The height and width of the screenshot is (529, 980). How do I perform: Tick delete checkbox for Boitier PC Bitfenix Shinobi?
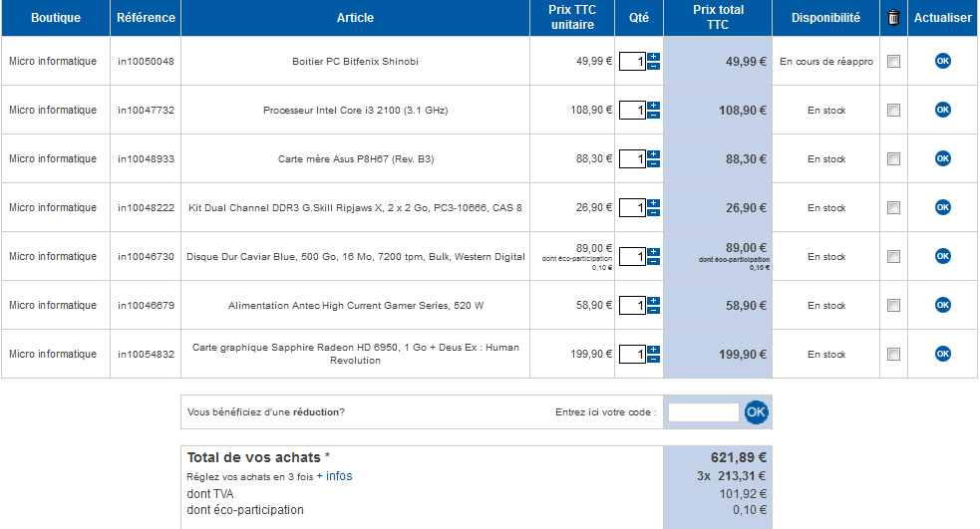[x=893, y=62]
